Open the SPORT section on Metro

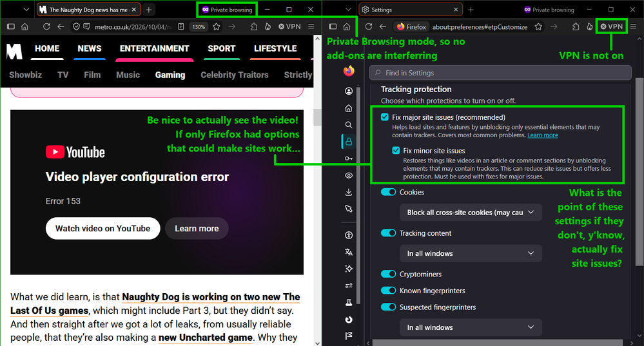[x=221, y=48]
